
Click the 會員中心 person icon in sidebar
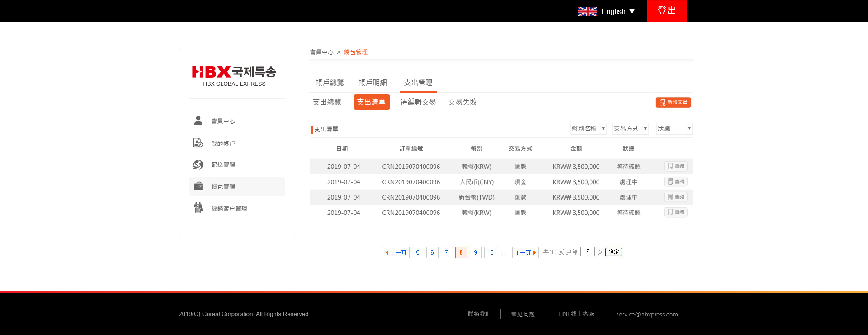coord(198,121)
